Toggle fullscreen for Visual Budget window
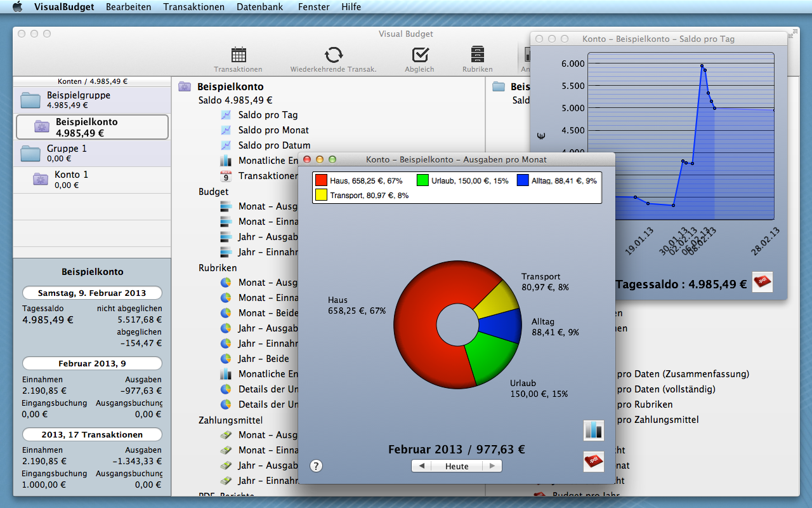Screen dimensions: 812x508 pyautogui.click(x=793, y=33)
